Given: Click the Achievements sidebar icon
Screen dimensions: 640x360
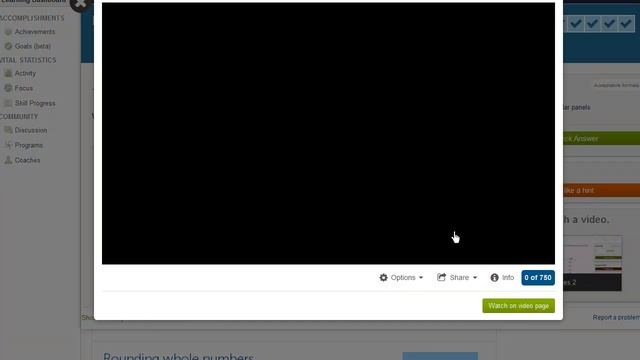Looking at the screenshot, I should (x=8, y=32).
